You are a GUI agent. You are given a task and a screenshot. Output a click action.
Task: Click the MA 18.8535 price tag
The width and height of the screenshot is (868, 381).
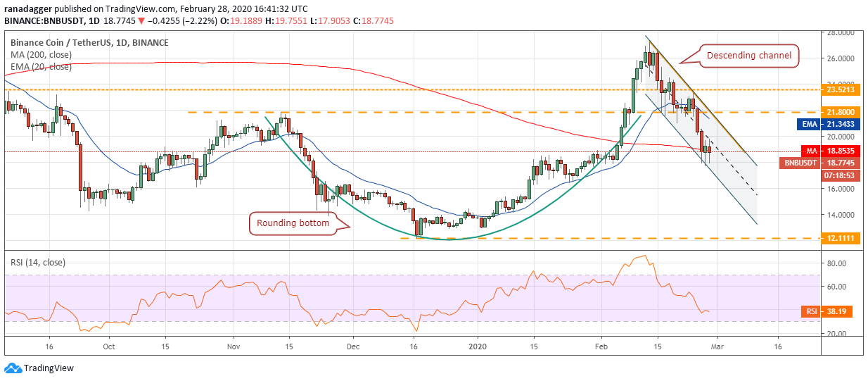pyautogui.click(x=831, y=151)
